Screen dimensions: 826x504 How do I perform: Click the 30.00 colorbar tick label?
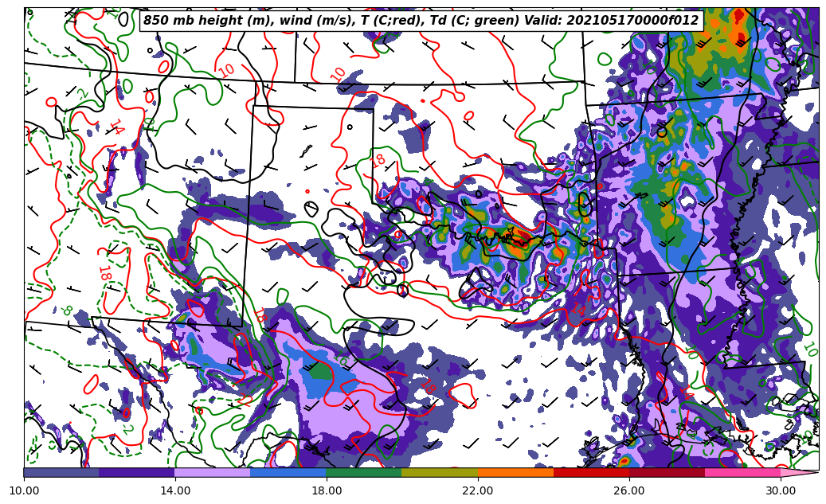click(x=781, y=490)
